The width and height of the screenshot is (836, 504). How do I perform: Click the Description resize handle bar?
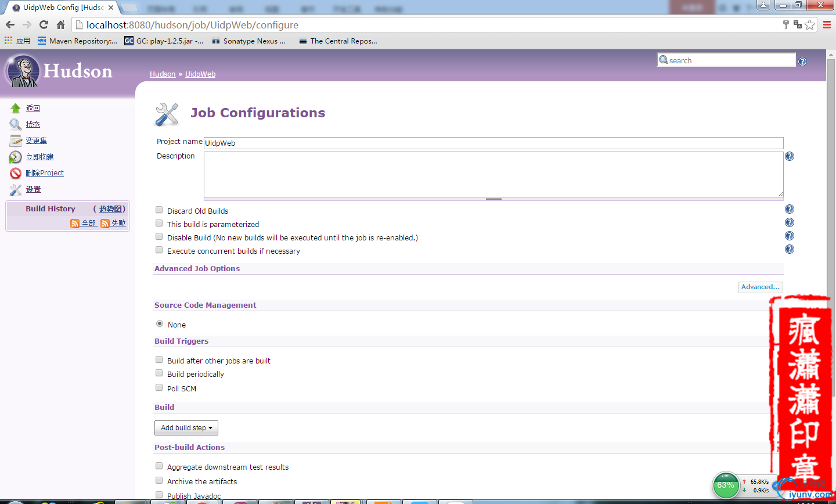point(493,199)
